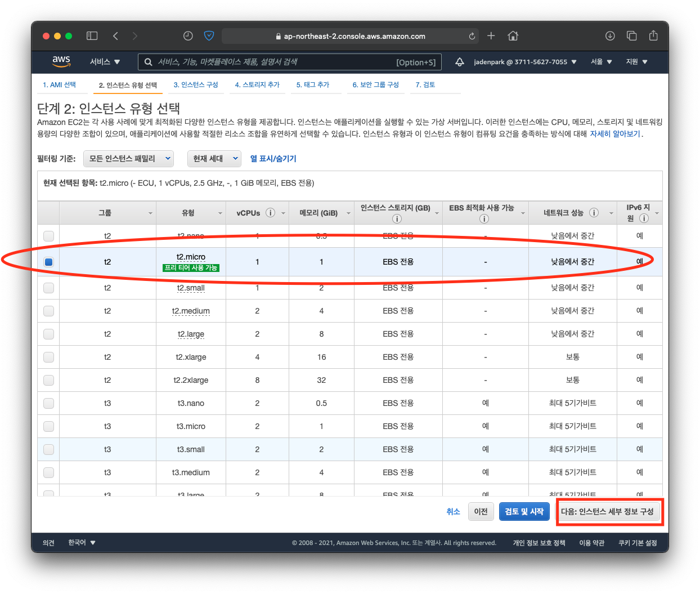This screenshot has width=700, height=594.
Task: Click the 프리 티어 사용 가능 badge
Action: pos(191,268)
